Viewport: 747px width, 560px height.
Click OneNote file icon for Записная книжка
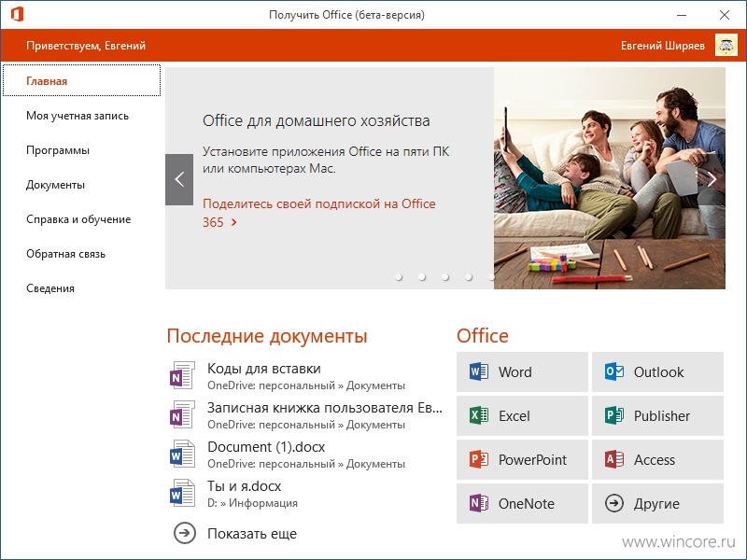[182, 413]
